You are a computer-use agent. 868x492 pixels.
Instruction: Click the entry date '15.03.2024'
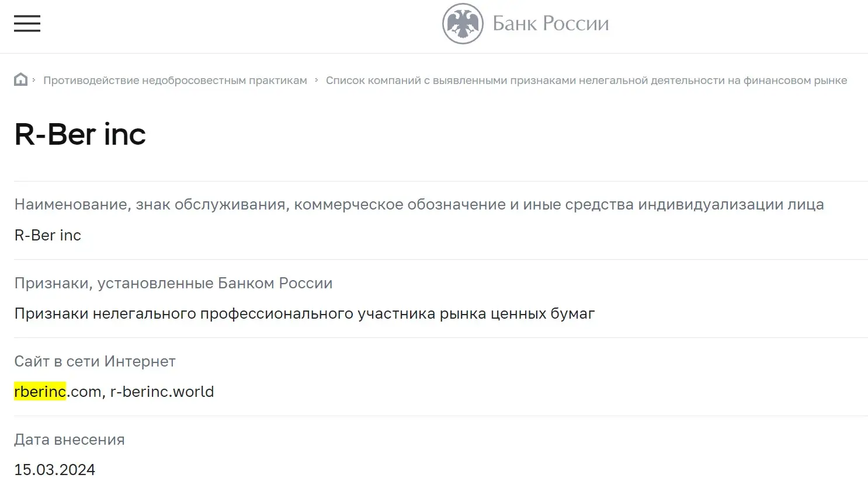click(55, 469)
